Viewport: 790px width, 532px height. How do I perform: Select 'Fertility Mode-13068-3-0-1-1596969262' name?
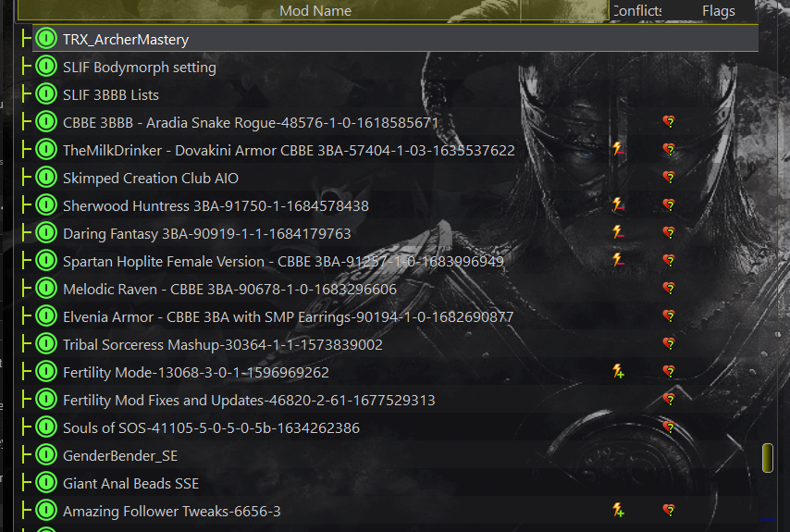click(196, 372)
